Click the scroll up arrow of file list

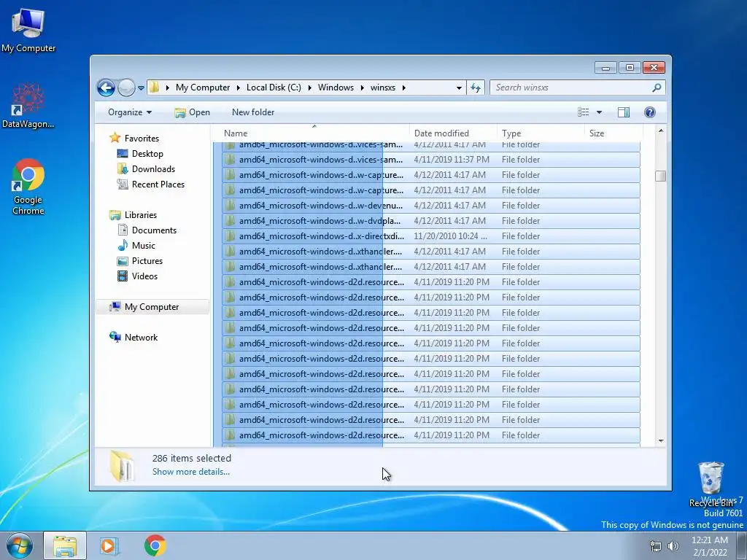pyautogui.click(x=661, y=131)
